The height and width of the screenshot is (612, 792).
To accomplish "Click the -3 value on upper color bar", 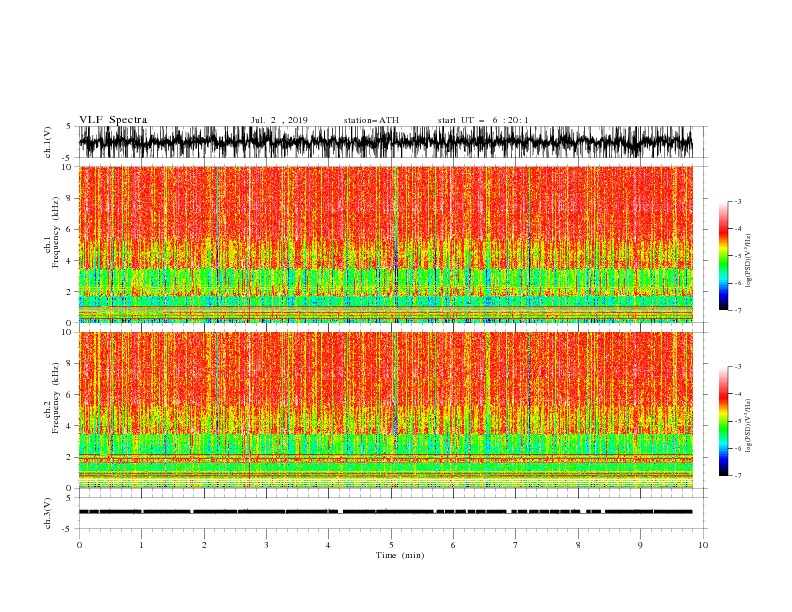I will point(738,201).
